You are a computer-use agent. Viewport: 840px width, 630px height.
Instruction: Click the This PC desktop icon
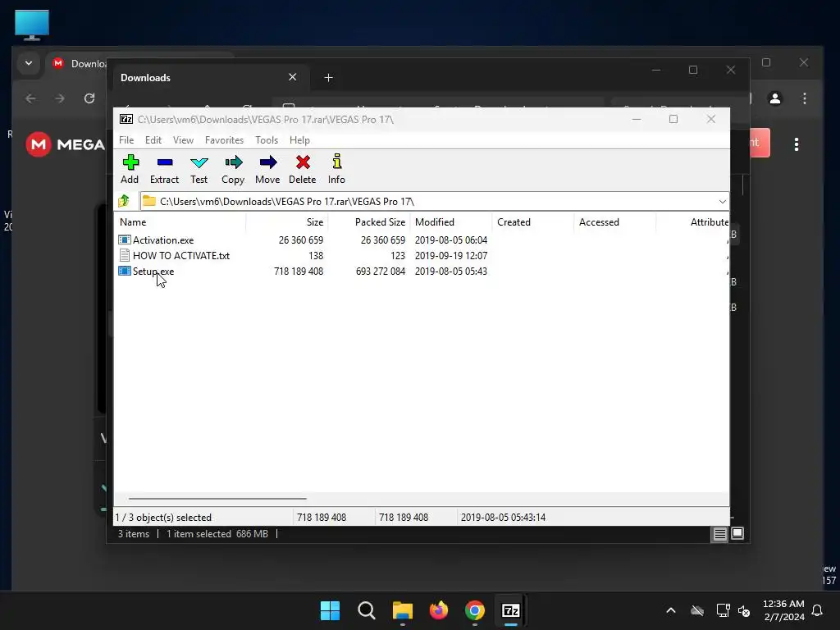(x=32, y=25)
